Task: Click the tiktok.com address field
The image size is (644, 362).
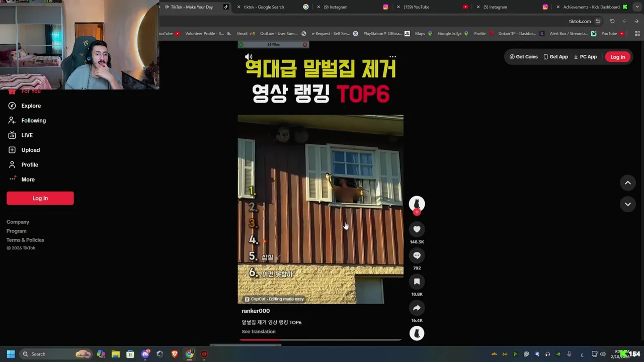Action: click(580, 21)
